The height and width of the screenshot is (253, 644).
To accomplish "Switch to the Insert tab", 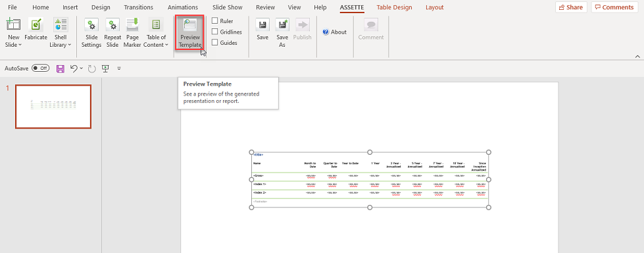I will pos(70,7).
